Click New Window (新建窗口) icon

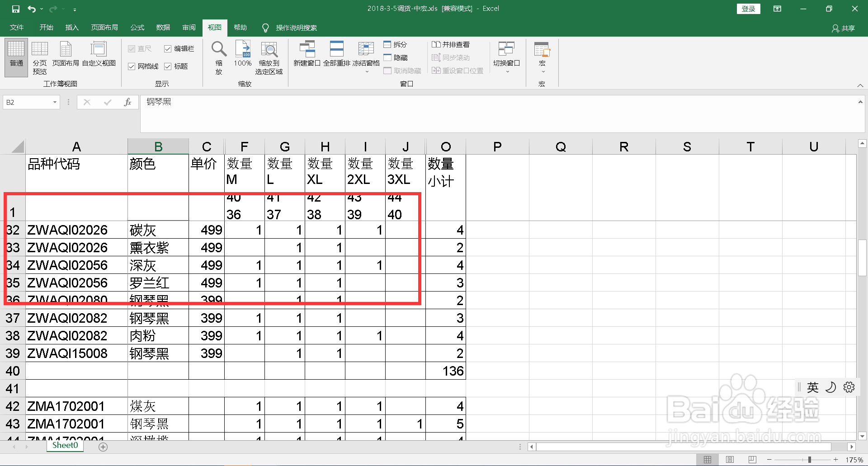pos(307,54)
